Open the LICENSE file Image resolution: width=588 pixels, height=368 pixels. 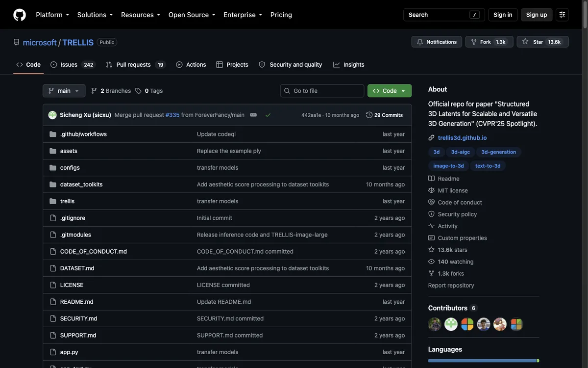coord(72,285)
